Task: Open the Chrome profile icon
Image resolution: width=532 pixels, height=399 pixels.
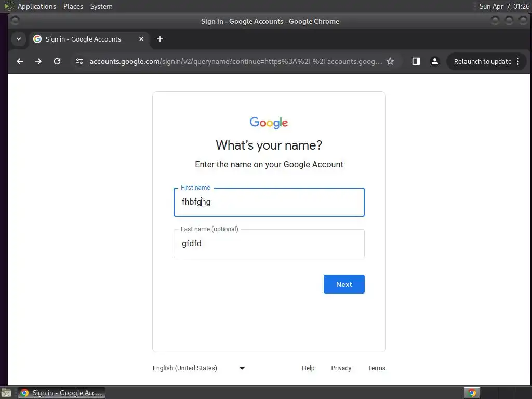Action: pyautogui.click(x=435, y=61)
